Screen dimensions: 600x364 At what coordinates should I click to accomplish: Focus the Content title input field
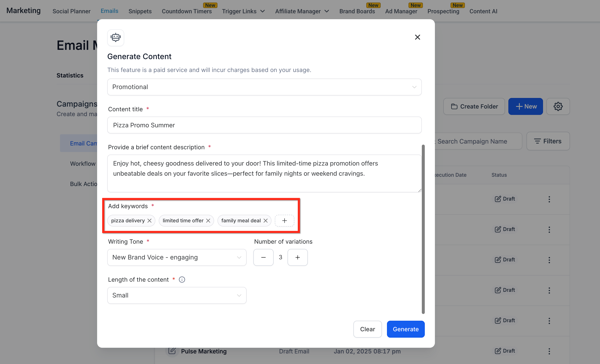264,125
